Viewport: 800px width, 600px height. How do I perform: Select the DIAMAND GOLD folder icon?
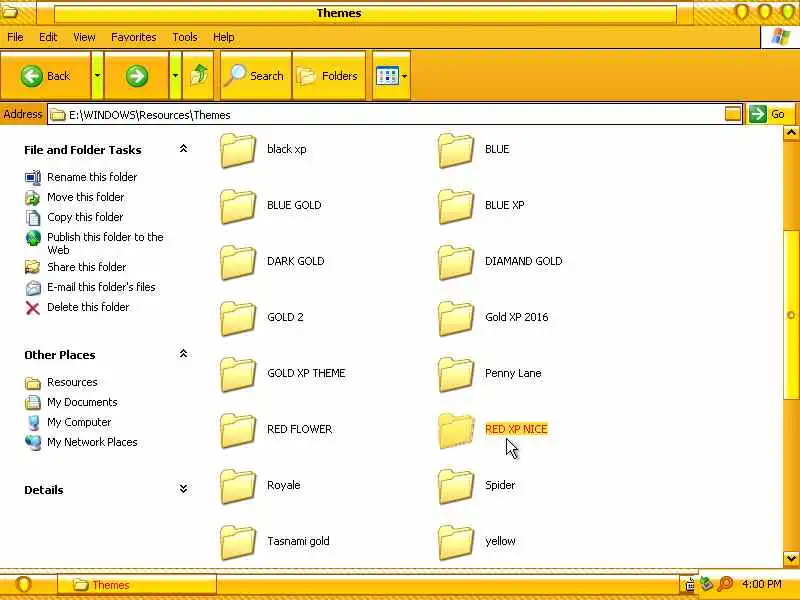click(456, 262)
